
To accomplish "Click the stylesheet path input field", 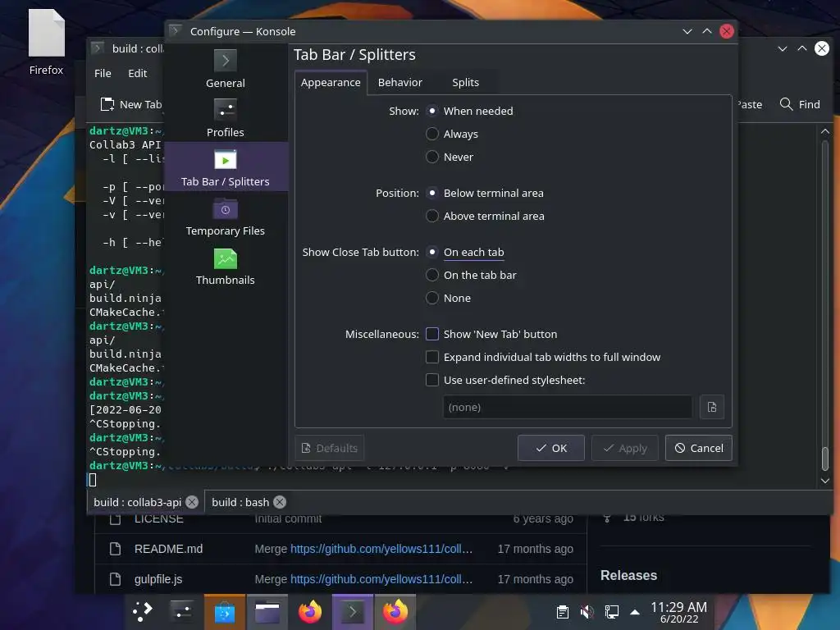I will 568,407.
